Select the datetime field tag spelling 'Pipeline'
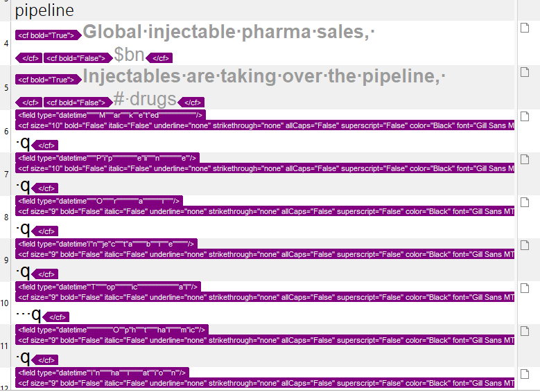The width and height of the screenshot is (540, 392). [x=107, y=158]
